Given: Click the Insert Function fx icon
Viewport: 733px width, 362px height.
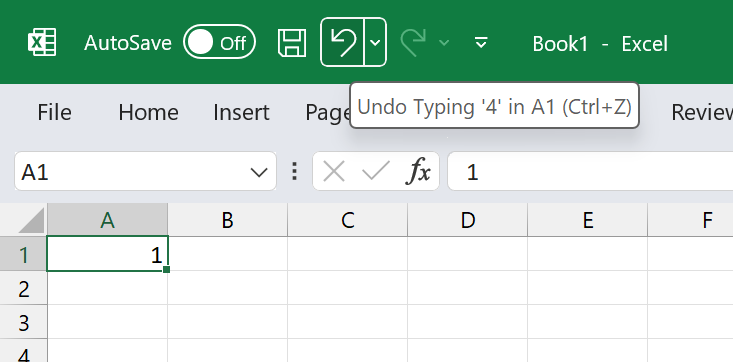Looking at the screenshot, I should coord(418,171).
